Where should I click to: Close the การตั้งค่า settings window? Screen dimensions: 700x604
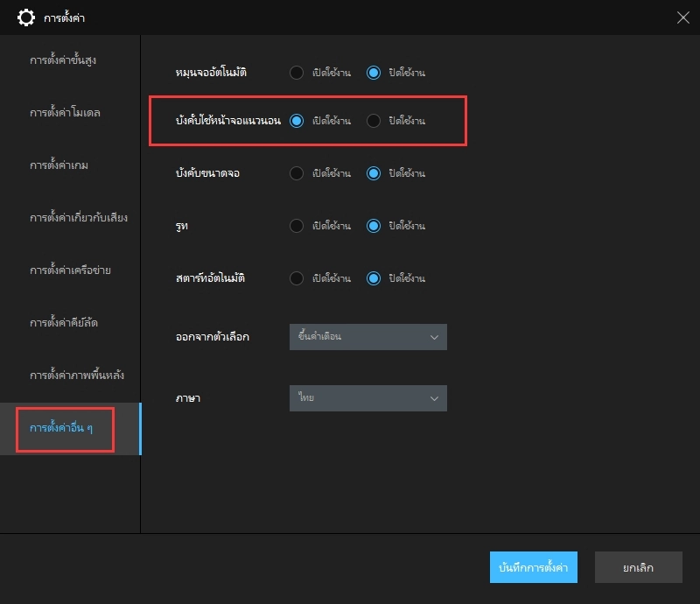(x=682, y=18)
